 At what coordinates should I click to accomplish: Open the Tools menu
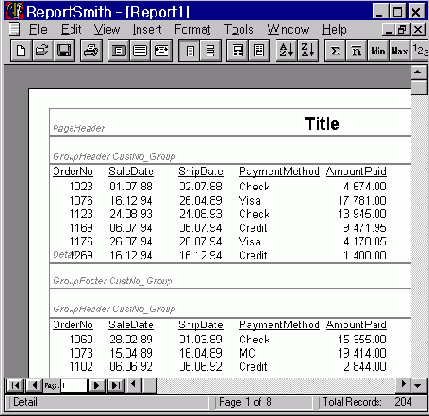tap(239, 30)
